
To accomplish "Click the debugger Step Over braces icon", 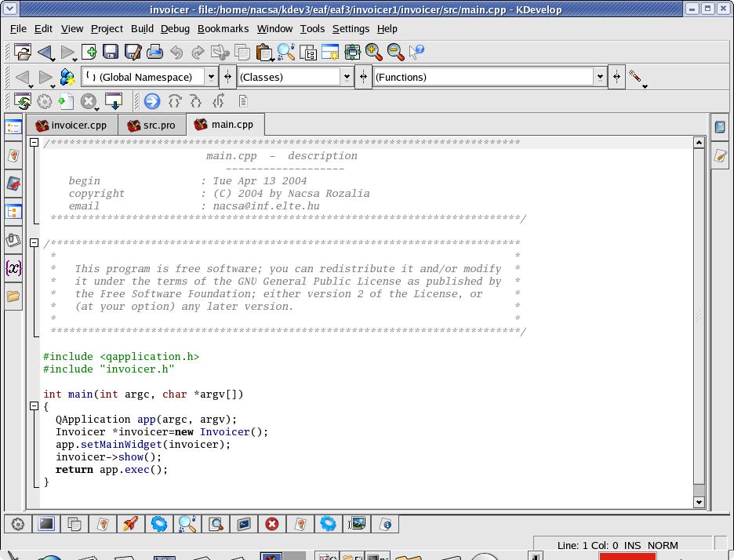I will point(175,101).
